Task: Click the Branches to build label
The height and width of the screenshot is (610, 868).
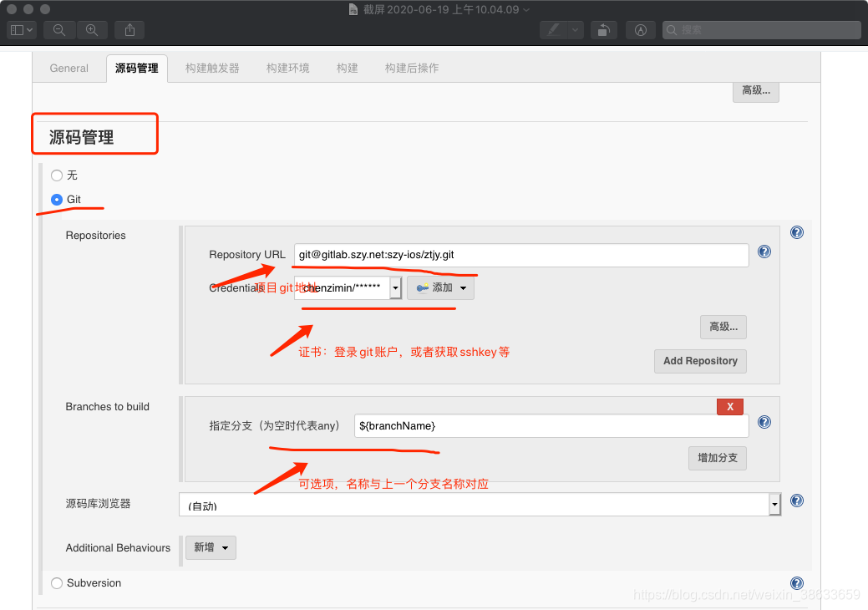Action: (108, 407)
